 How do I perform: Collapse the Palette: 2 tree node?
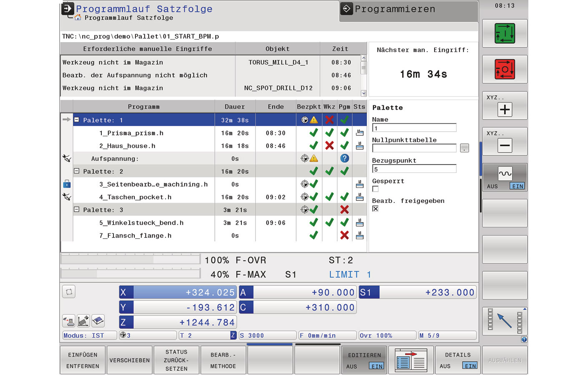(x=77, y=171)
